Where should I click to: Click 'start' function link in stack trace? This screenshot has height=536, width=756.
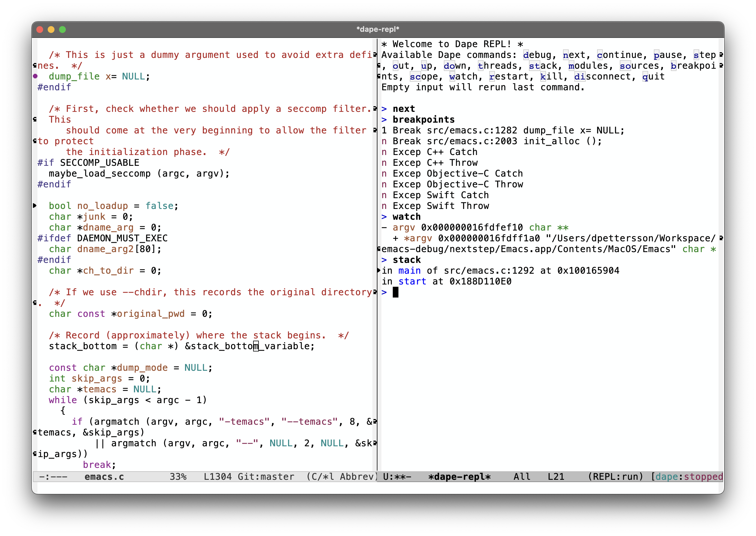[x=412, y=282]
